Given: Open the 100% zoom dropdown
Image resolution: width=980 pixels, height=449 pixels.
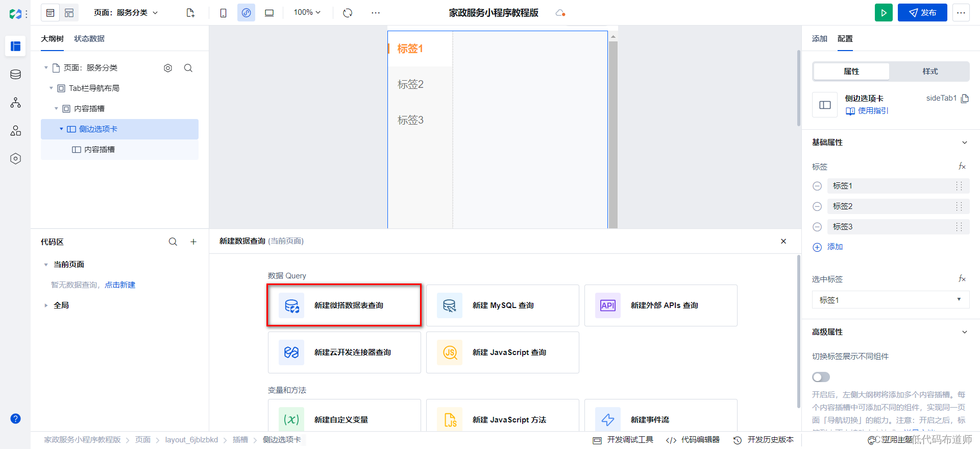Looking at the screenshot, I should pos(307,12).
